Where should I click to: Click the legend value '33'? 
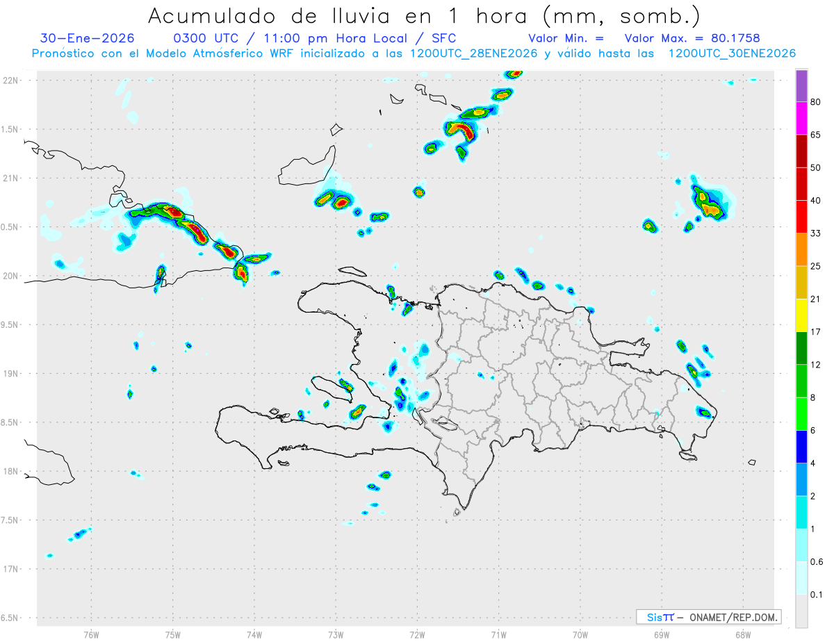(816, 233)
